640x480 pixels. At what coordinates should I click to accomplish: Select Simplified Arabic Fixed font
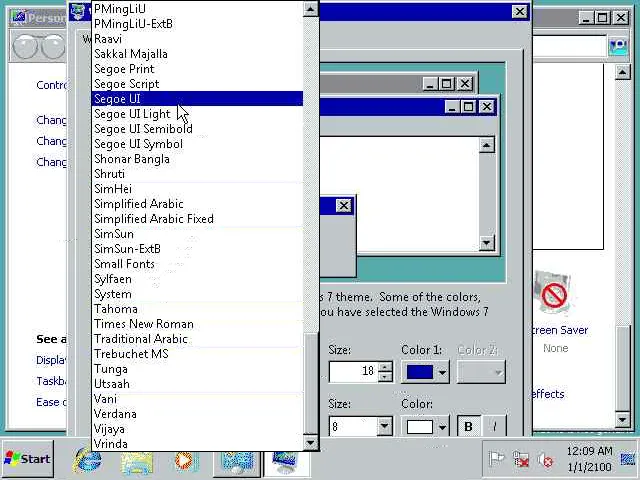click(x=198, y=219)
